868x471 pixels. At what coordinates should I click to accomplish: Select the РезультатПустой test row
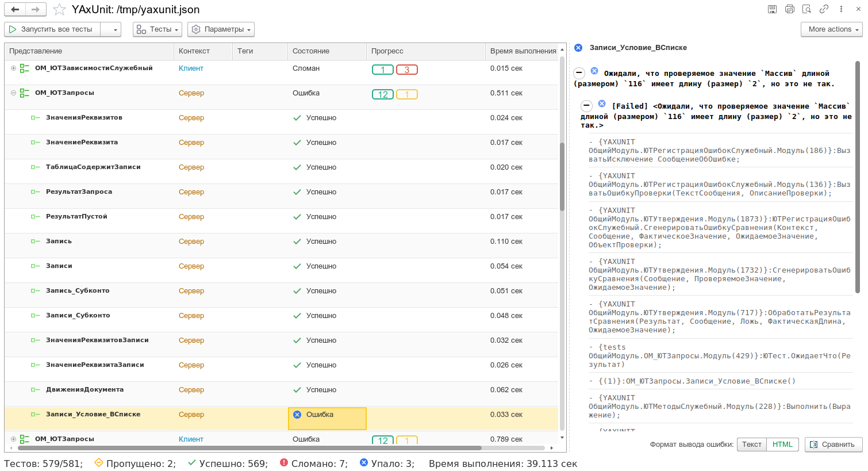(x=281, y=221)
